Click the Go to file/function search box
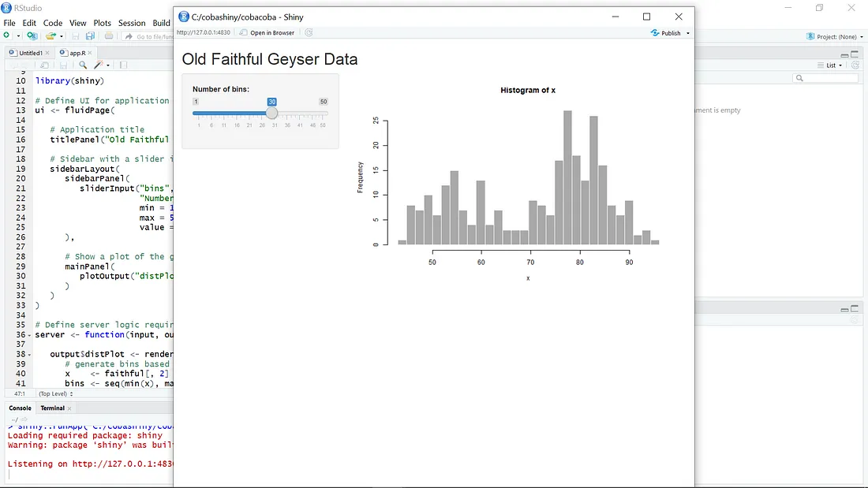 click(x=150, y=36)
